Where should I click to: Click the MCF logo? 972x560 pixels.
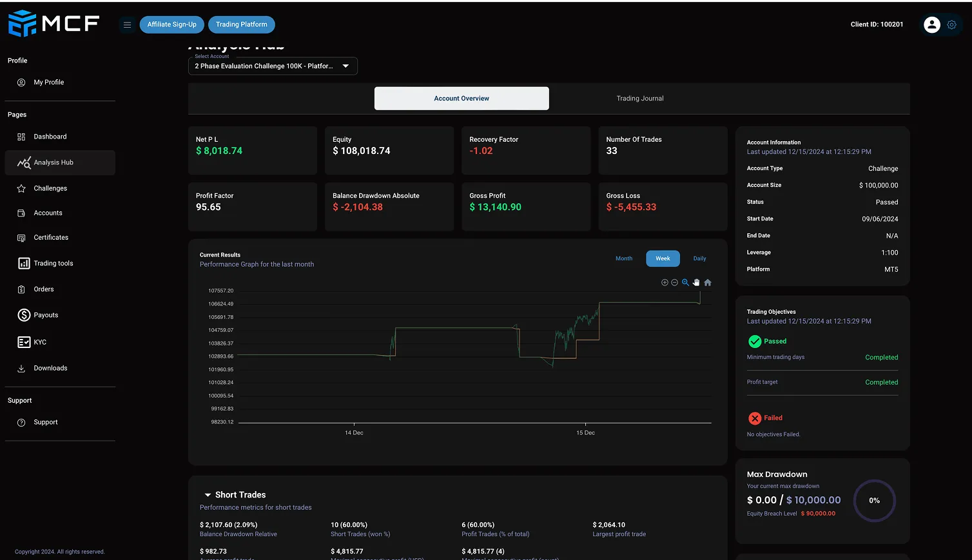pos(53,23)
